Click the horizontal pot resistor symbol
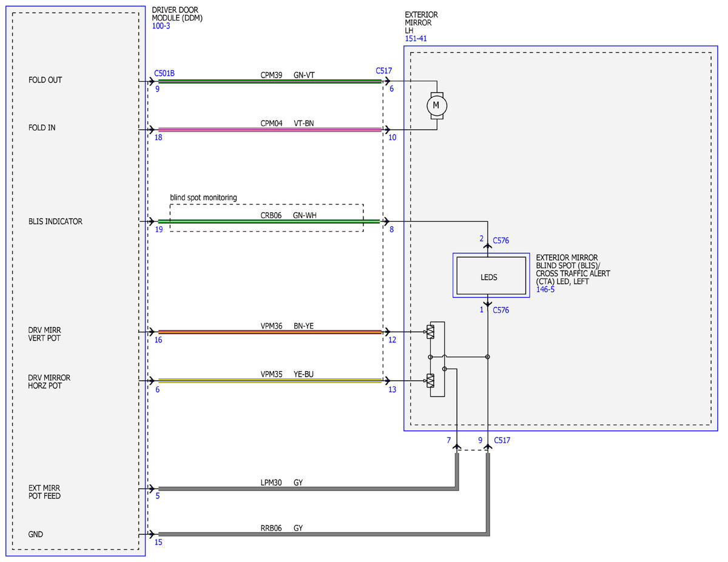This screenshot has height=562, width=728. (x=430, y=381)
